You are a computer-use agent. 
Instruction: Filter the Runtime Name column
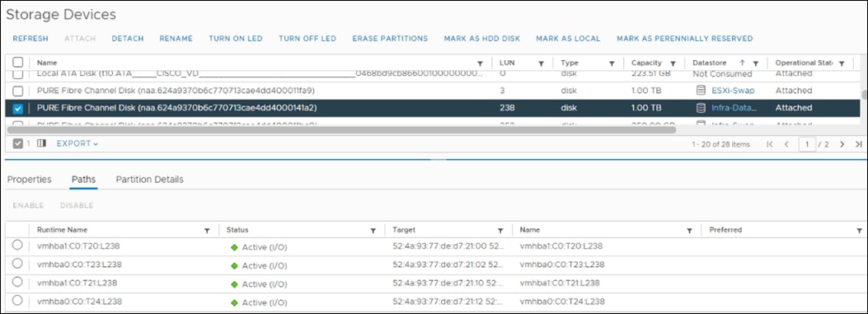[x=207, y=230]
